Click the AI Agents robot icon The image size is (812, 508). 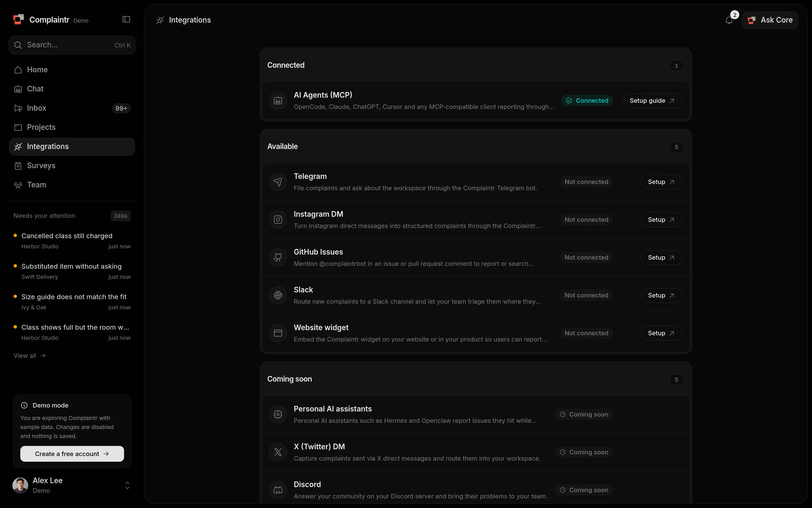pos(278,100)
